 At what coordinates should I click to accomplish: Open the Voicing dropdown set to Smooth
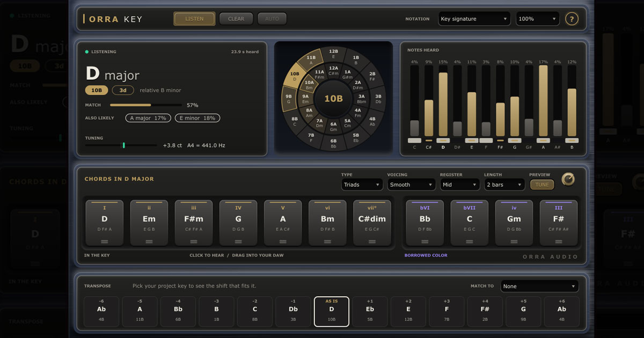411,185
